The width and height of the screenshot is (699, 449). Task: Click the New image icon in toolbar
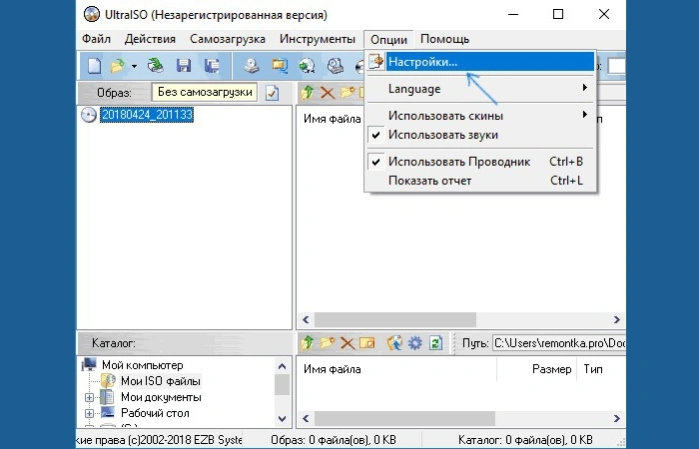click(x=94, y=66)
